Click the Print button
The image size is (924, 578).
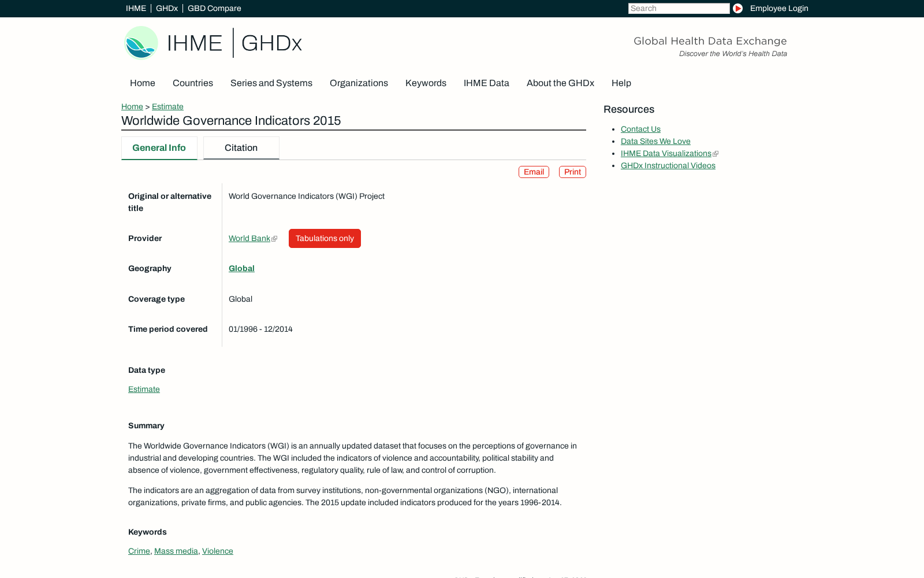tap(572, 172)
